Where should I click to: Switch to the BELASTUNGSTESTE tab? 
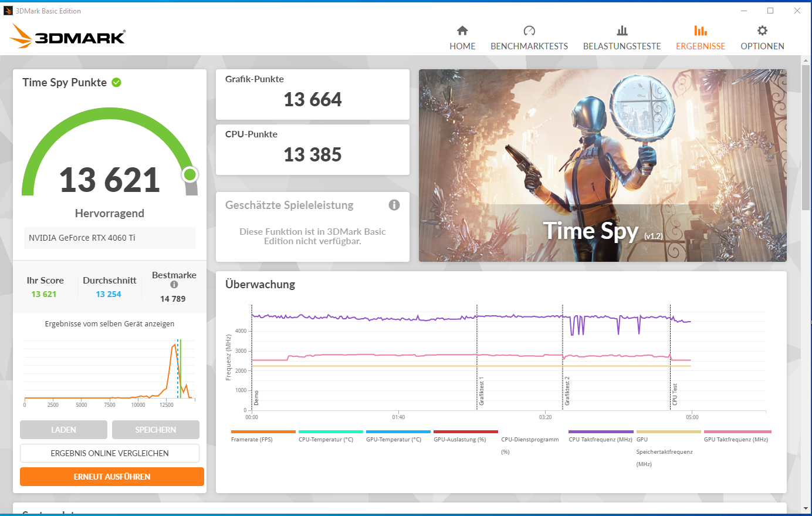click(x=622, y=46)
